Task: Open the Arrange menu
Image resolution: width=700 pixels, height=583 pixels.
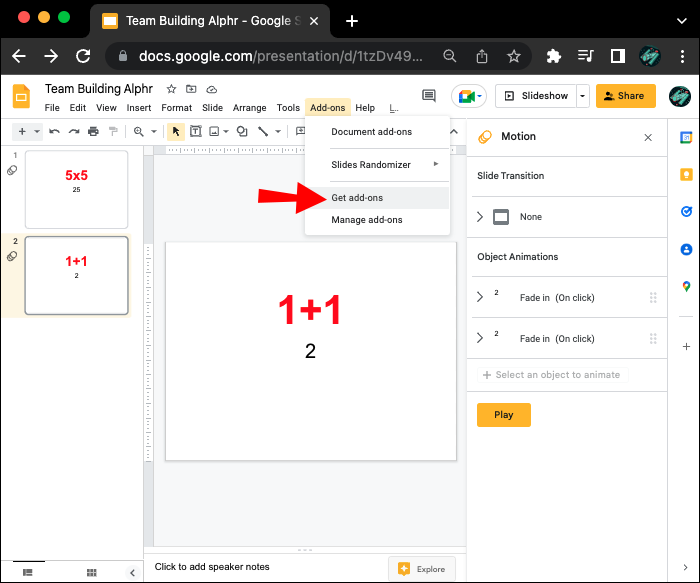Action: pyautogui.click(x=250, y=108)
